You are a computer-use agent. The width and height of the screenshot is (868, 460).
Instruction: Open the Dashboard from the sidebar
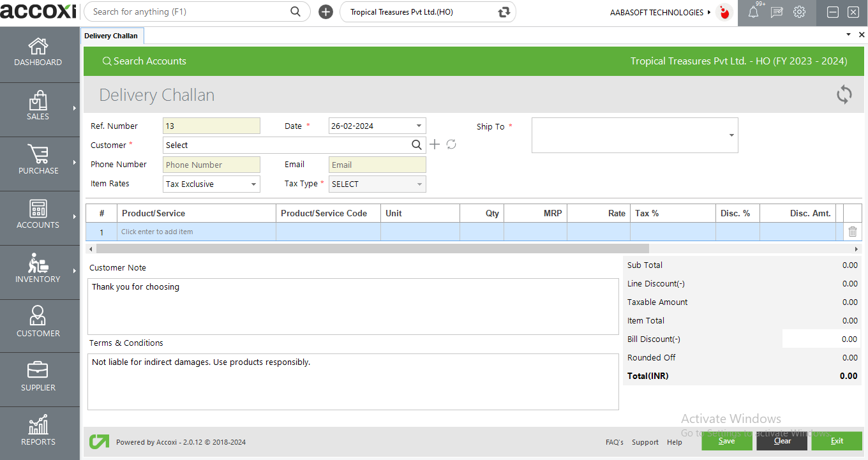38,52
